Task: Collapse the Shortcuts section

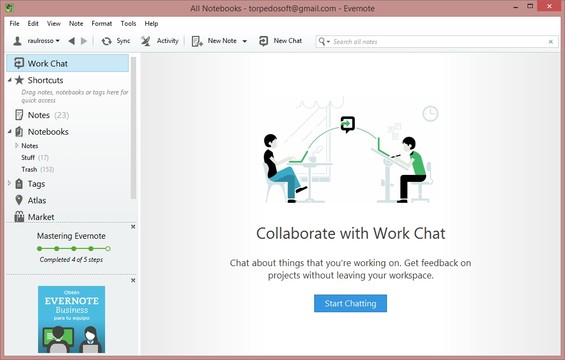Action: point(10,80)
